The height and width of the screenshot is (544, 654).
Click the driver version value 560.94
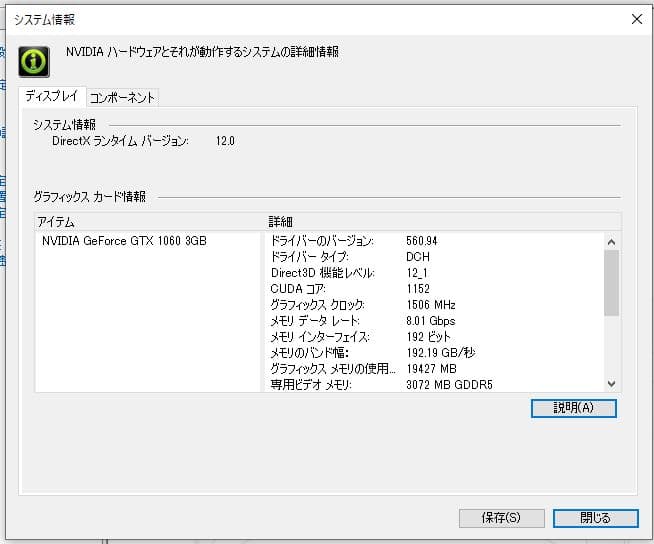coord(422,241)
